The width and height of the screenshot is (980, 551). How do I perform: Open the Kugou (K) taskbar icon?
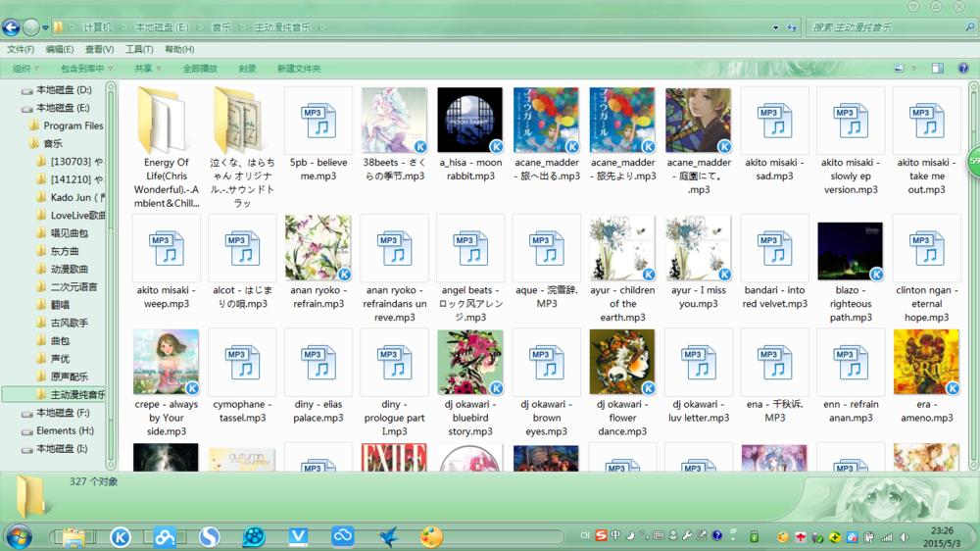120,536
